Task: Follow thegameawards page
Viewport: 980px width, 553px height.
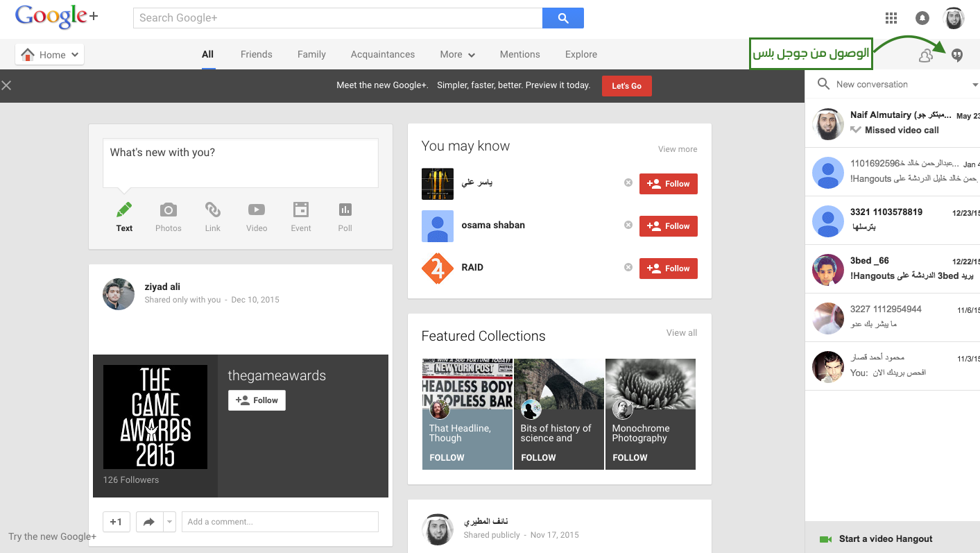Action: [257, 400]
